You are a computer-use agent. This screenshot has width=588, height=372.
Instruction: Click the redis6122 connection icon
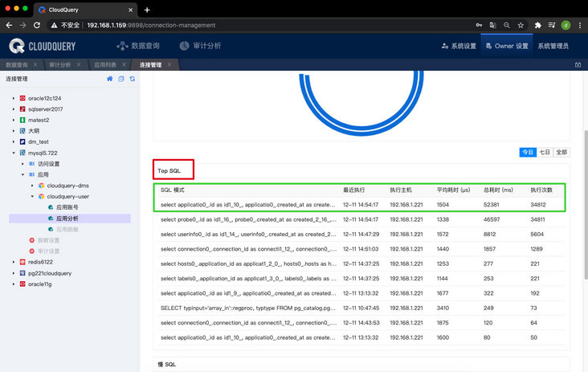(x=22, y=262)
